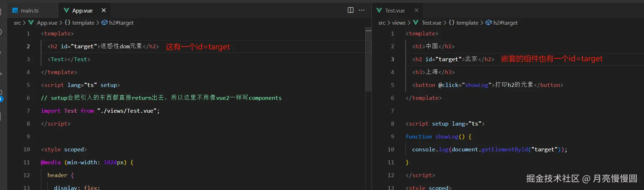Click line number 7 in the App.vue editor
This screenshot has width=644, height=190.
28,111
